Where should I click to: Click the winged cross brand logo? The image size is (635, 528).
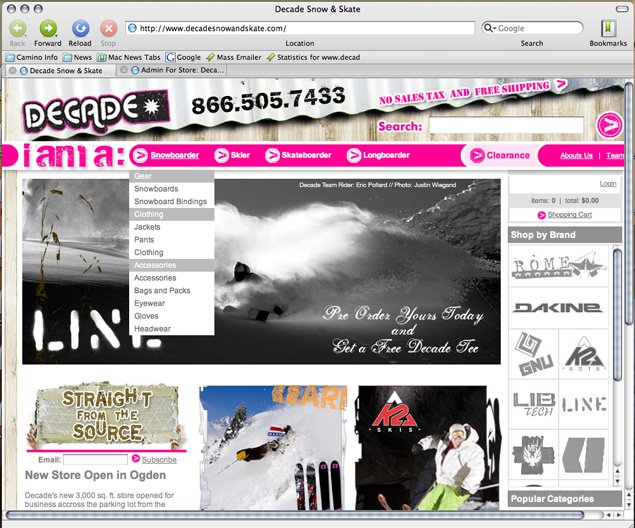tap(533, 455)
